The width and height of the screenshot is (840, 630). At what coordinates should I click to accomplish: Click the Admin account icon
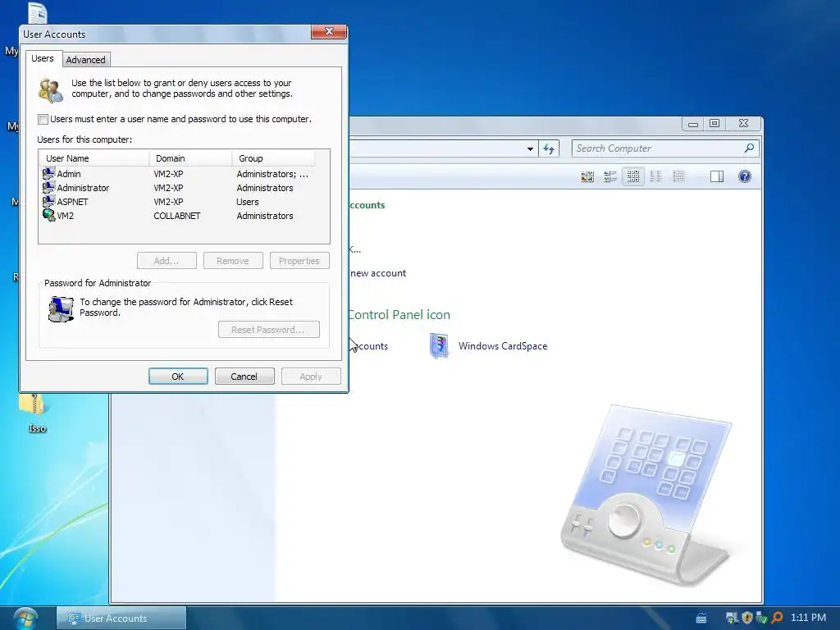[48, 173]
